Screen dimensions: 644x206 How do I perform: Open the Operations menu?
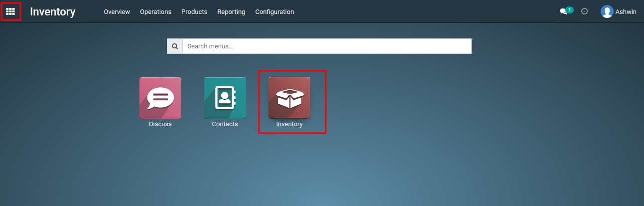tap(155, 12)
